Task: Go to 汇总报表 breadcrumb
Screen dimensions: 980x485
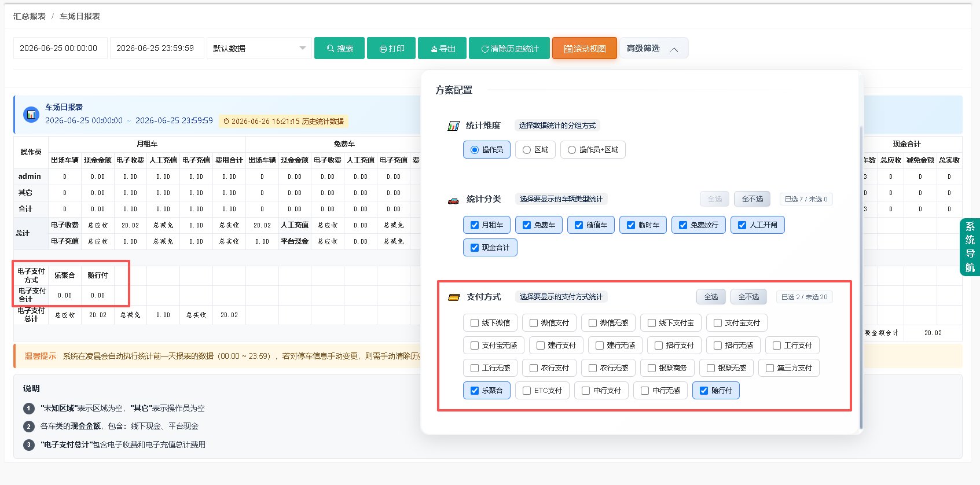Action: click(x=29, y=16)
